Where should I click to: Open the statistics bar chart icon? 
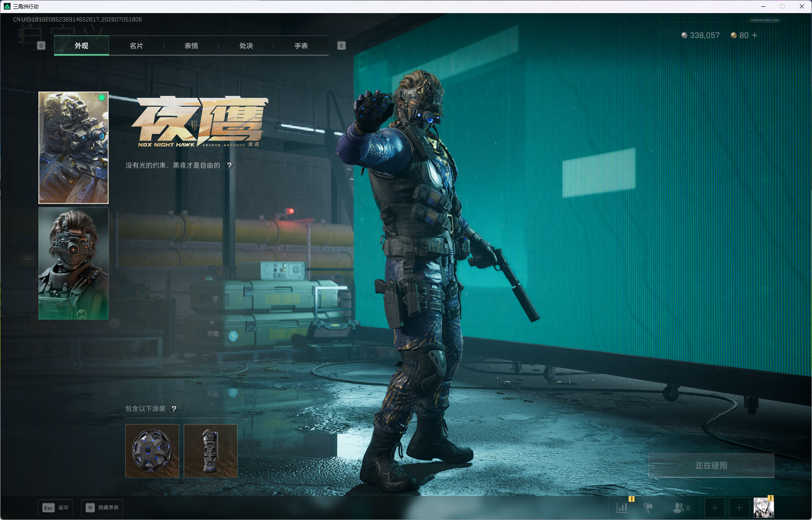point(622,508)
